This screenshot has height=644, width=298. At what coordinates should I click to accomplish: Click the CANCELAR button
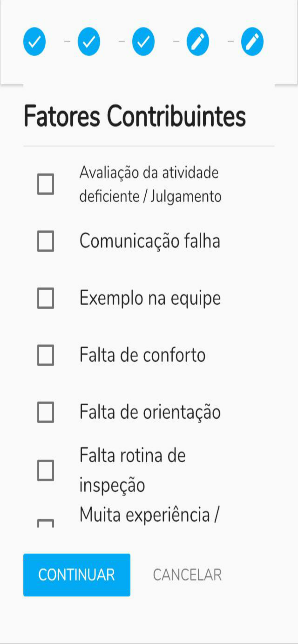click(x=187, y=575)
